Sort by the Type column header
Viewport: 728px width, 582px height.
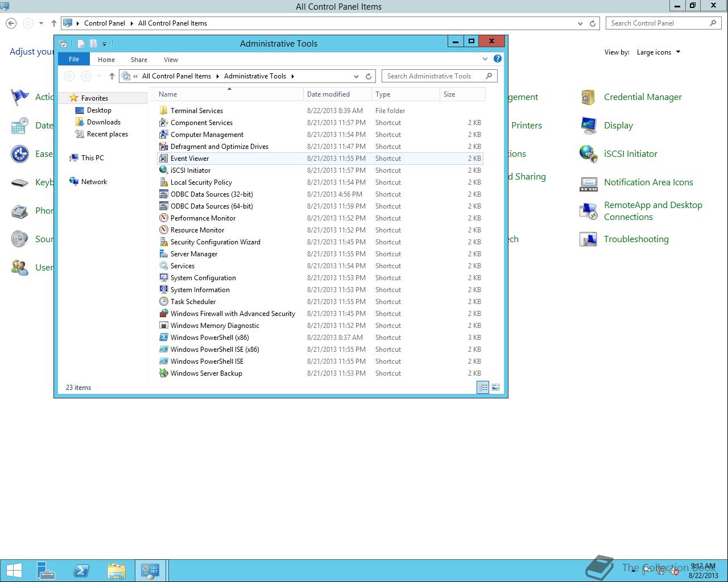tap(406, 94)
